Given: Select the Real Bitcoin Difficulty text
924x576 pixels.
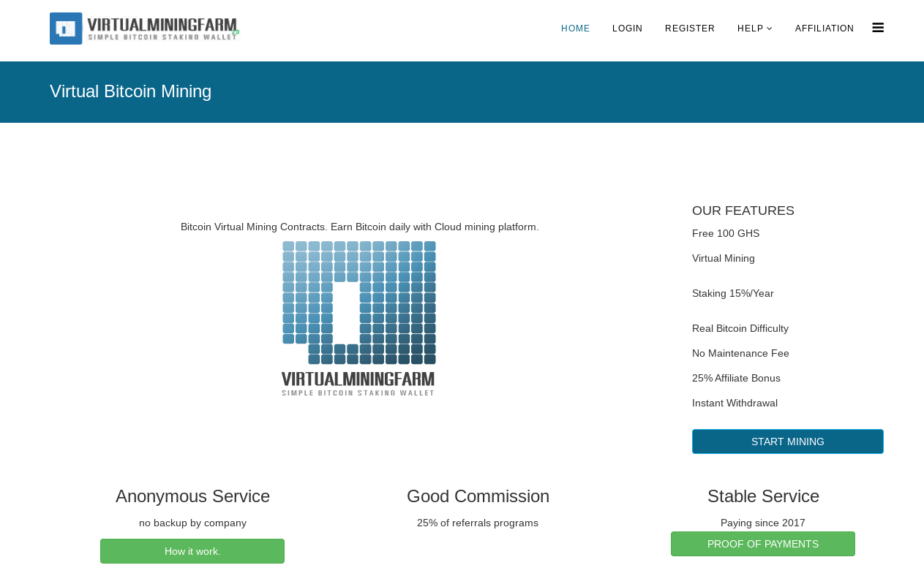Looking at the screenshot, I should tap(740, 329).
